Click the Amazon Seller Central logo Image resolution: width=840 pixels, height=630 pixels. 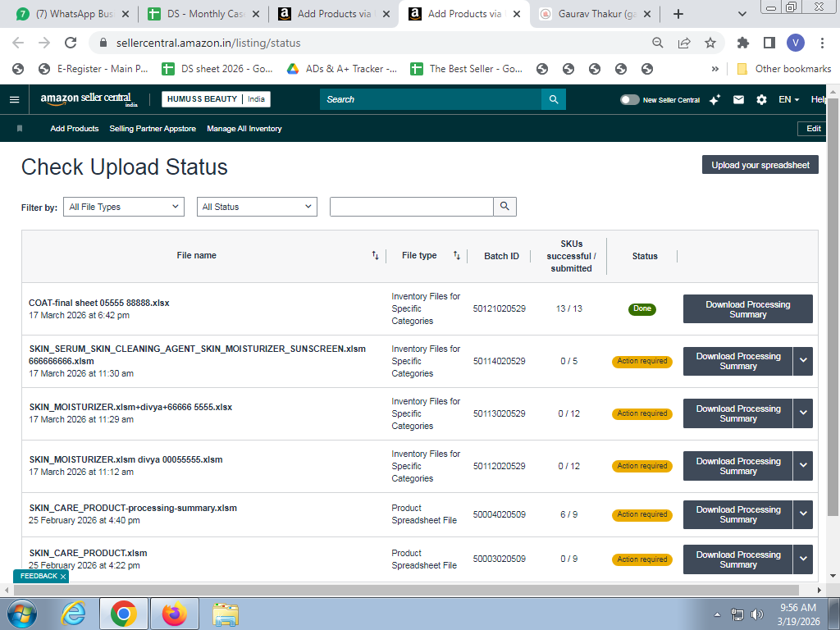(x=89, y=99)
